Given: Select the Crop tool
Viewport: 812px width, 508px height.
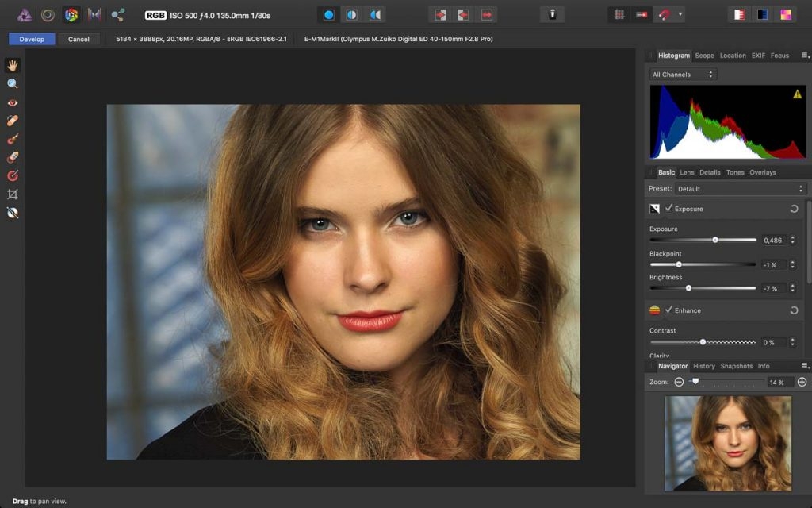Looking at the screenshot, I should coord(13,194).
